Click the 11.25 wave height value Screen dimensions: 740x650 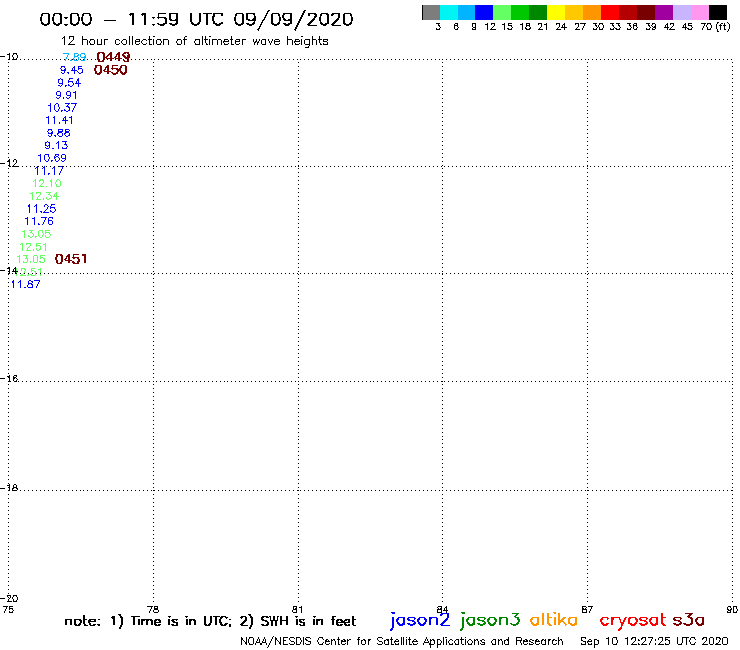pyautogui.click(x=42, y=209)
